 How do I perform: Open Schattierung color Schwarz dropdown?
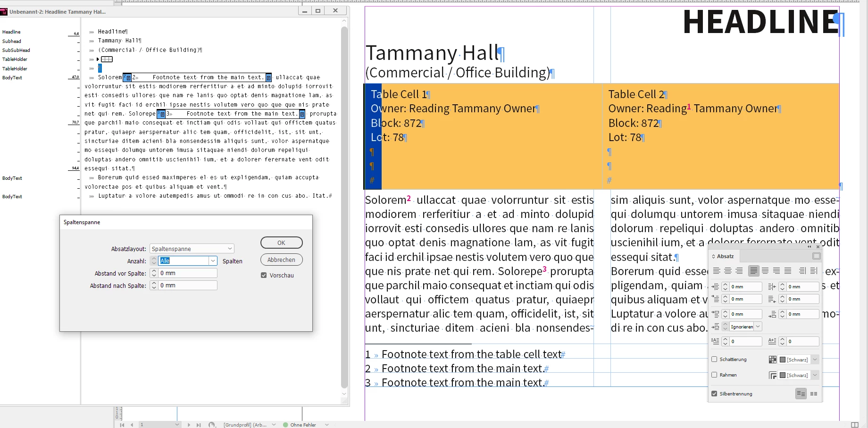[x=815, y=360]
